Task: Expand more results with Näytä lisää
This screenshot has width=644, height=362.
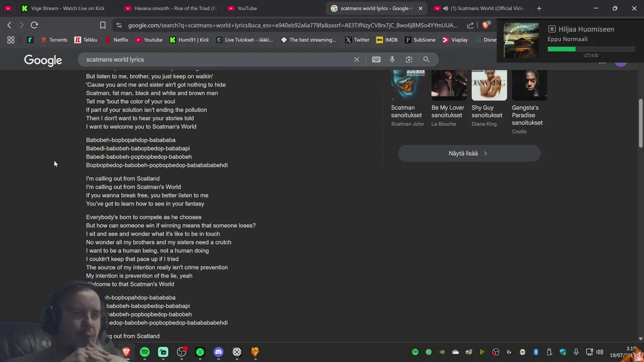Action: click(469, 153)
